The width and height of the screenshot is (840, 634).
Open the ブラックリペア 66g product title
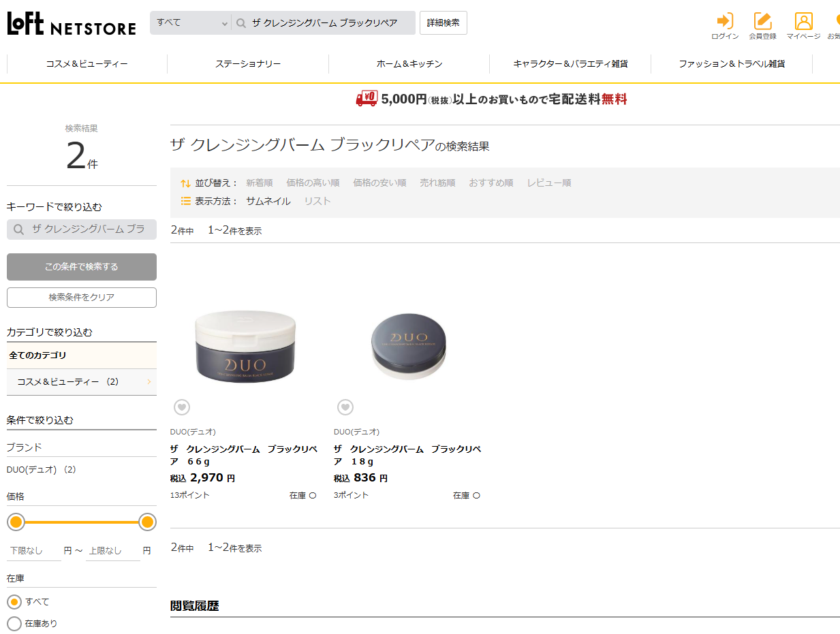click(244, 456)
